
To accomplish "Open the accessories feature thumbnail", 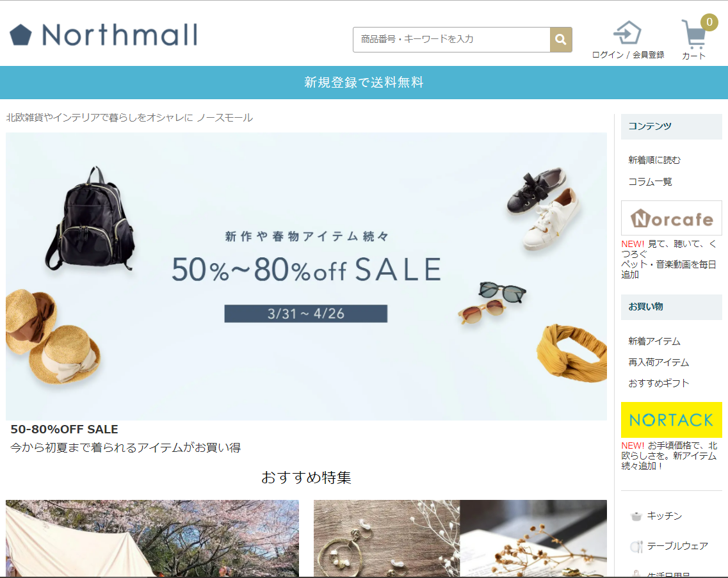I will click(460, 538).
